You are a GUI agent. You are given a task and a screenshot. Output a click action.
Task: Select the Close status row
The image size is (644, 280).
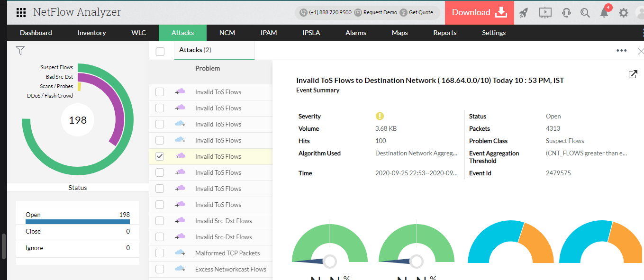pyautogui.click(x=78, y=232)
